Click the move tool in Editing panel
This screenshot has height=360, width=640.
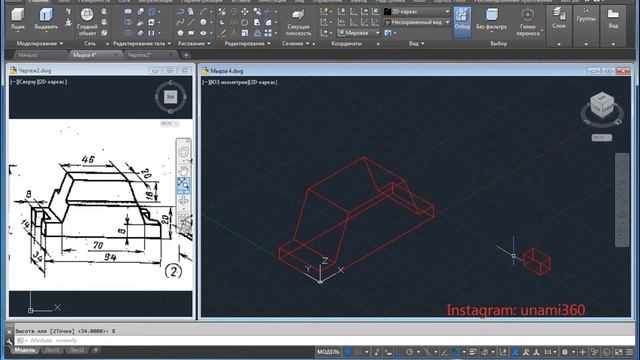244,12
